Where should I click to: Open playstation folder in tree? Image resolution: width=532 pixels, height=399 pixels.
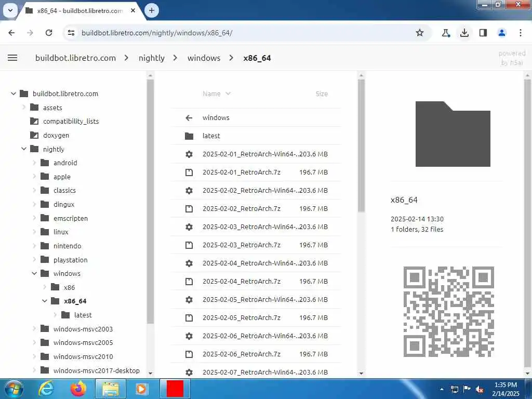coord(70,260)
